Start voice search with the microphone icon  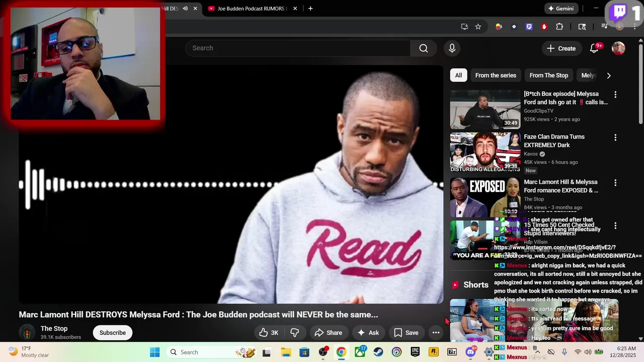coord(452,48)
